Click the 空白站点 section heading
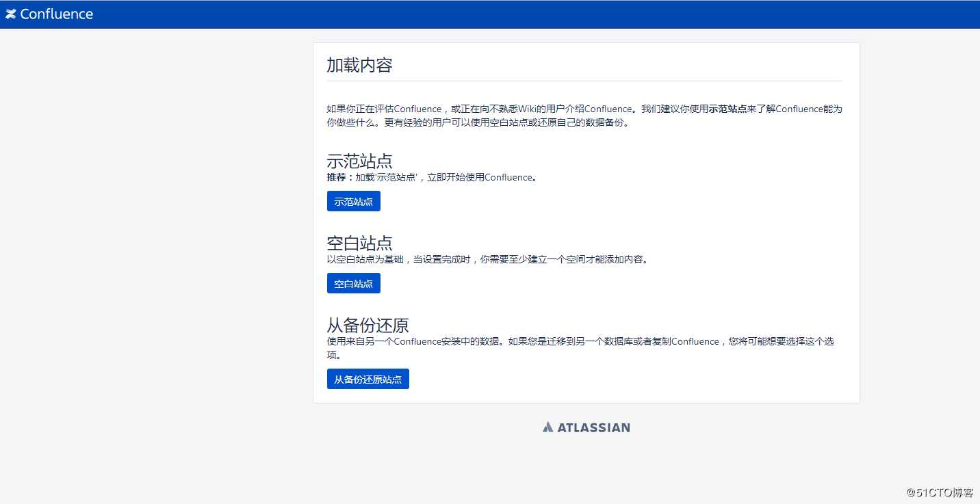 [359, 243]
